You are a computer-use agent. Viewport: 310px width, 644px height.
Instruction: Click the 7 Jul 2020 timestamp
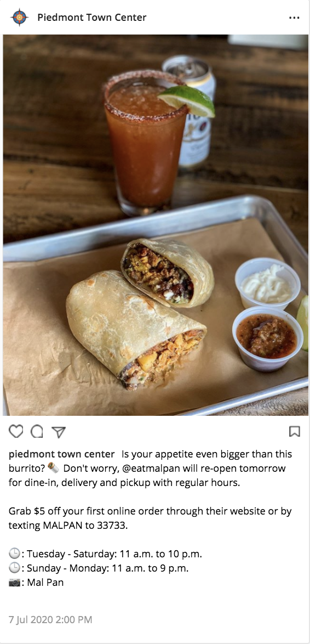coord(50,619)
